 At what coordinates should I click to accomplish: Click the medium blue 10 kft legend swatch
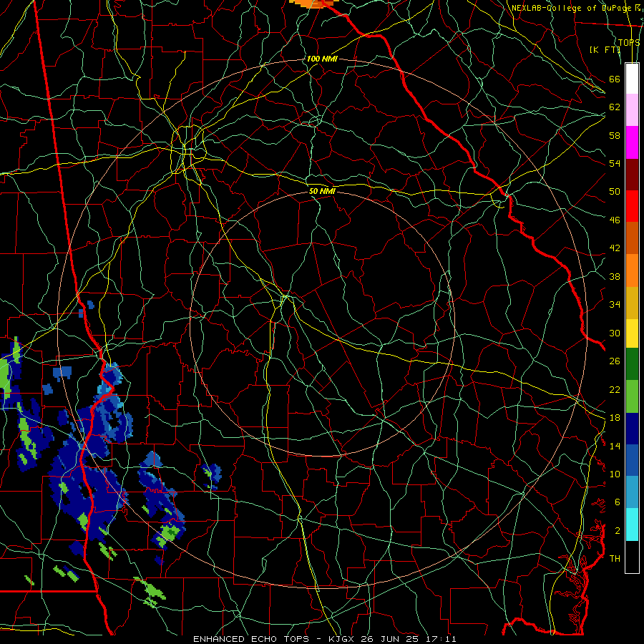click(632, 460)
